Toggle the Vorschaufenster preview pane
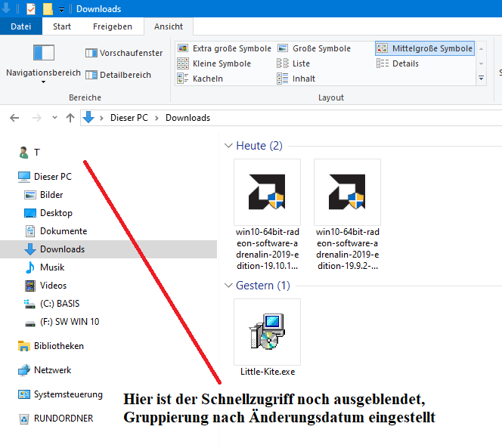 pyautogui.click(x=124, y=53)
